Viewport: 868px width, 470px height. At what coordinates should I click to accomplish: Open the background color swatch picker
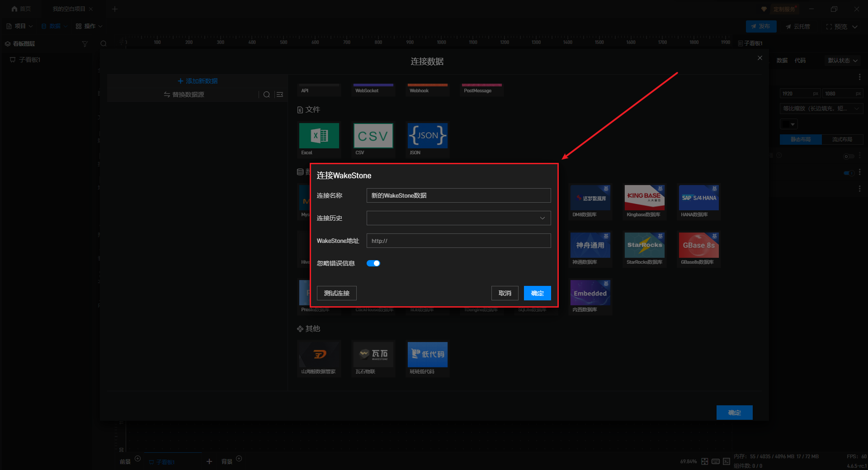pos(789,124)
